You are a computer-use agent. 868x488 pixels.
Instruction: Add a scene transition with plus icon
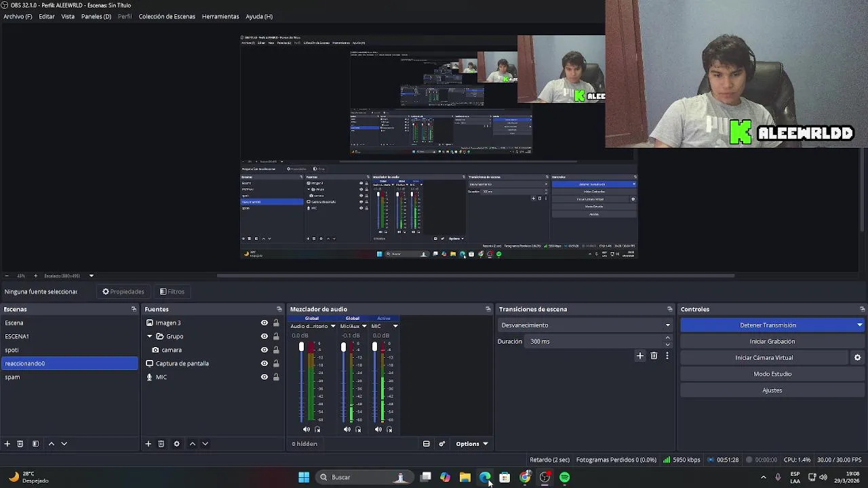pos(640,356)
